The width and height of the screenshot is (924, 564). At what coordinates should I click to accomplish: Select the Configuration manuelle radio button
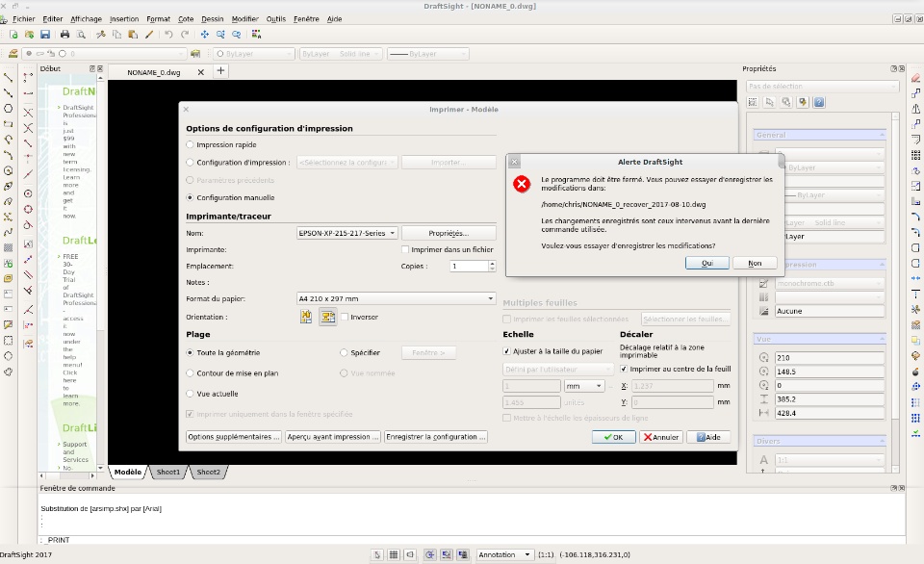pyautogui.click(x=190, y=197)
